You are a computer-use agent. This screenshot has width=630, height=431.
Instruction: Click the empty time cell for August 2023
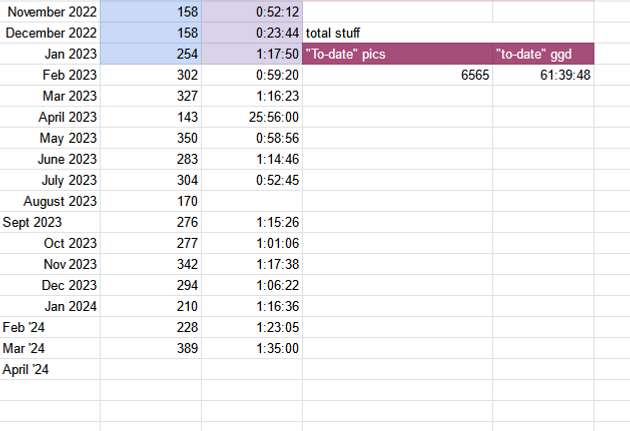[x=252, y=201]
